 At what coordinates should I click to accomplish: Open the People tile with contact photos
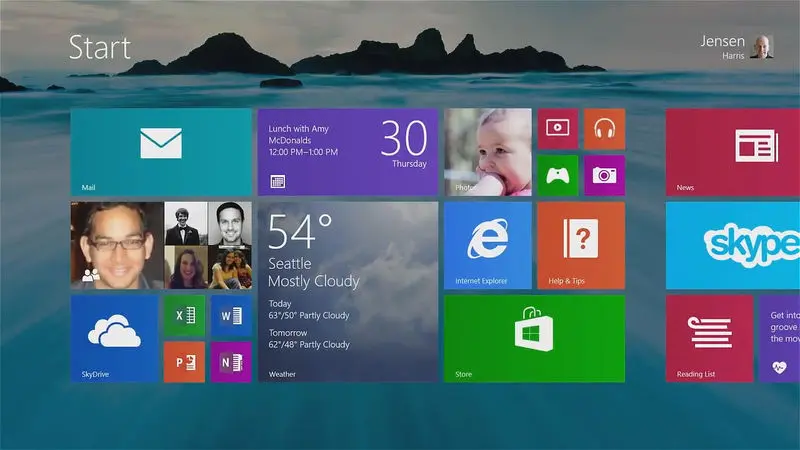click(x=161, y=245)
